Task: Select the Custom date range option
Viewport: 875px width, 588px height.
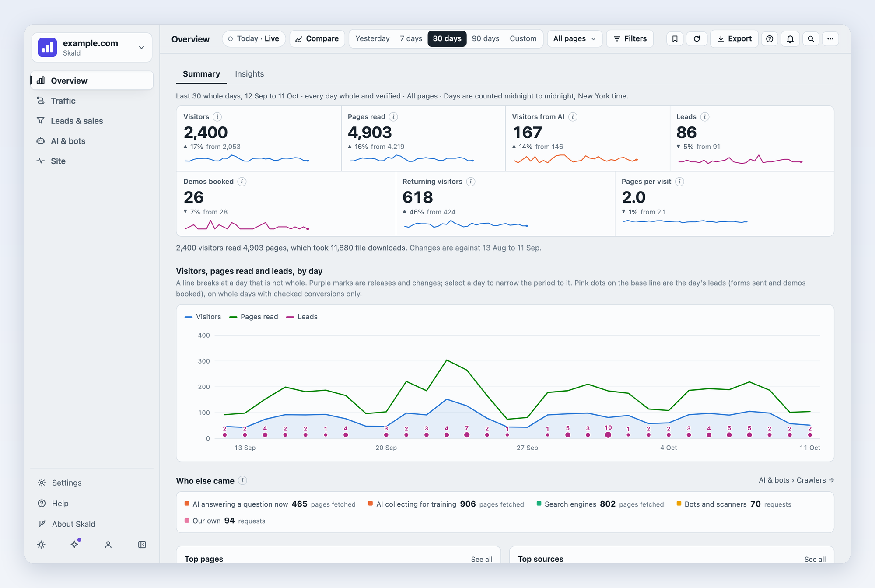Action: coord(523,39)
